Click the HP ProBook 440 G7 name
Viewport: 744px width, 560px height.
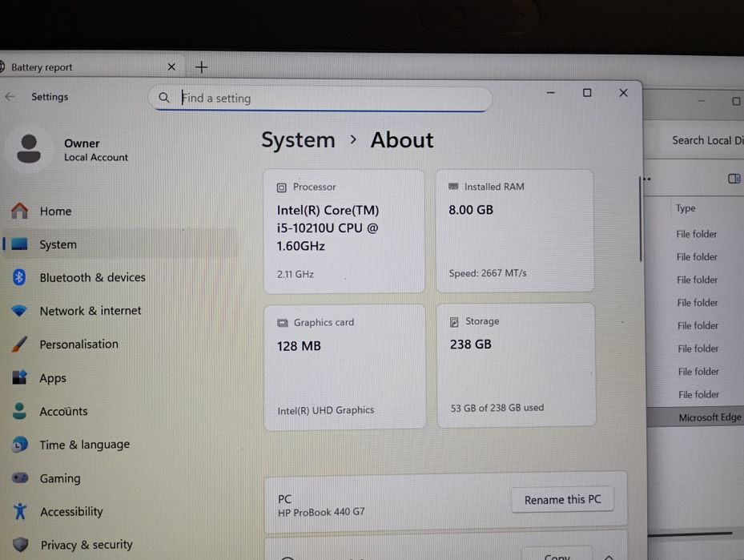(x=321, y=512)
